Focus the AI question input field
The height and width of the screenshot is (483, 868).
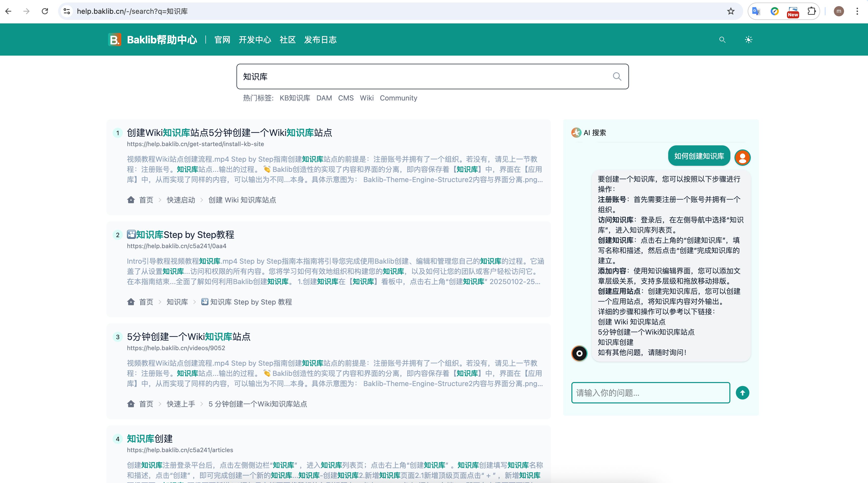tap(650, 393)
